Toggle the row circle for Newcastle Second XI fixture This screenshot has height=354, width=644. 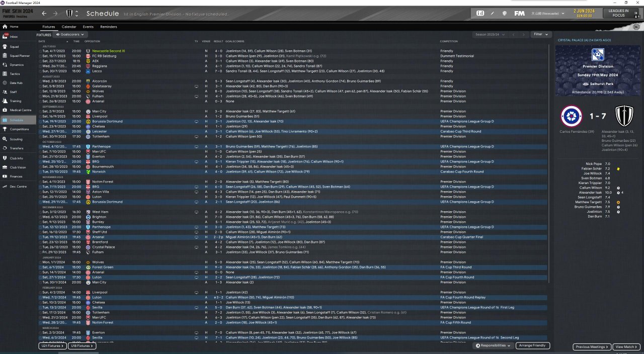[40, 51]
